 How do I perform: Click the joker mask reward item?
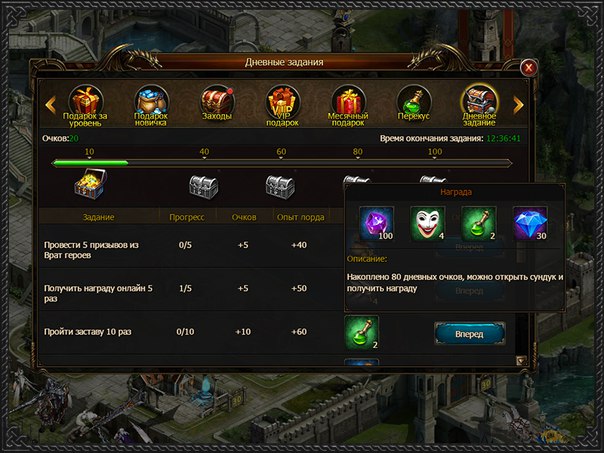tap(428, 223)
